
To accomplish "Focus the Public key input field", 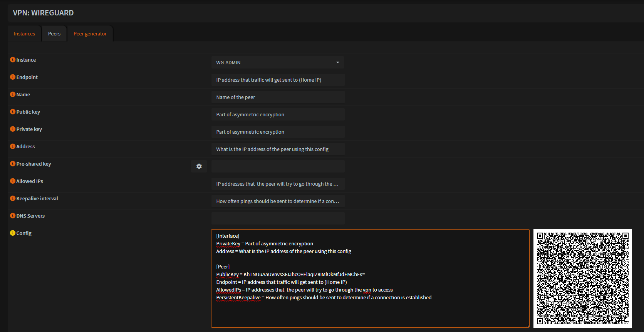I will tap(278, 114).
